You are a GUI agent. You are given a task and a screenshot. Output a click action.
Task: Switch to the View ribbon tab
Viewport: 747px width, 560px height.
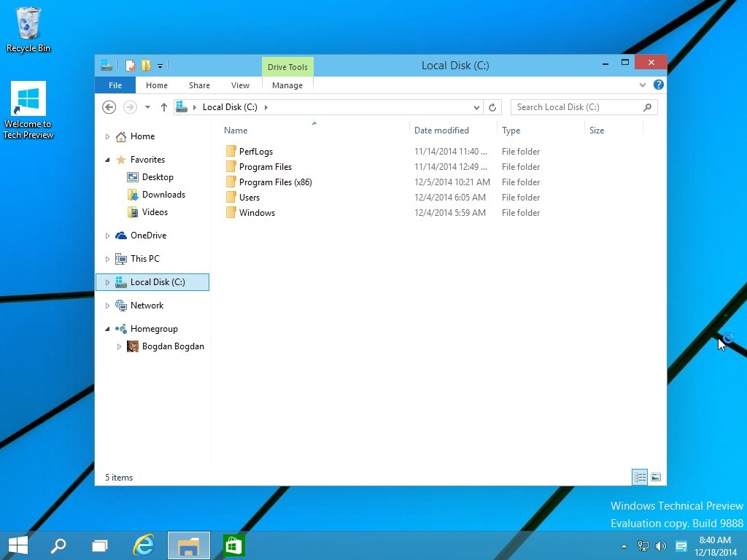click(x=240, y=85)
